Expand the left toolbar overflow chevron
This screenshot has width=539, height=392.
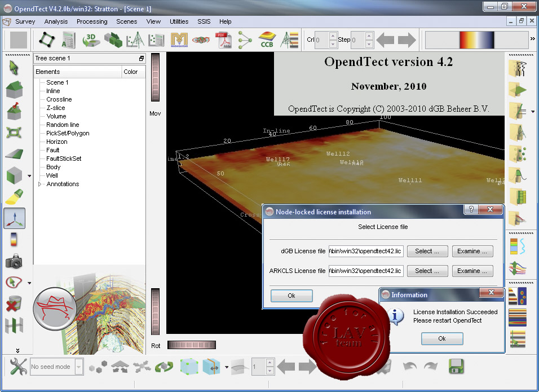tap(17, 351)
